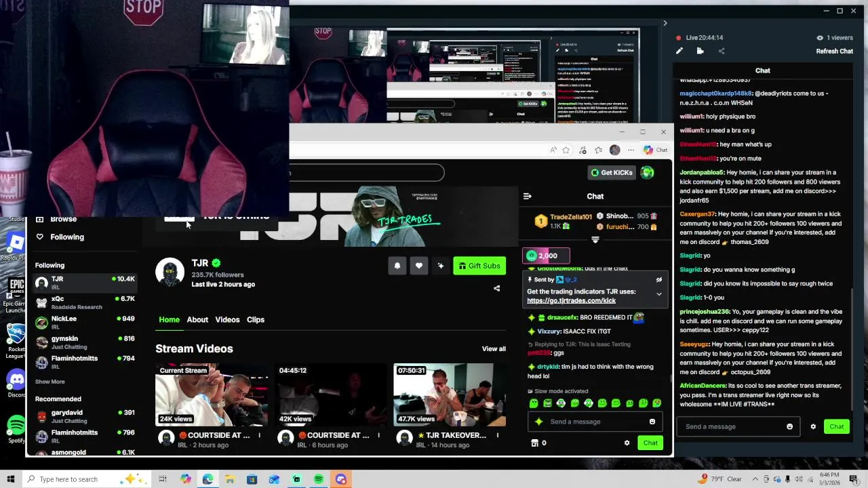Expand pinned message chevron
The image size is (868, 488).
pyautogui.click(x=658, y=294)
